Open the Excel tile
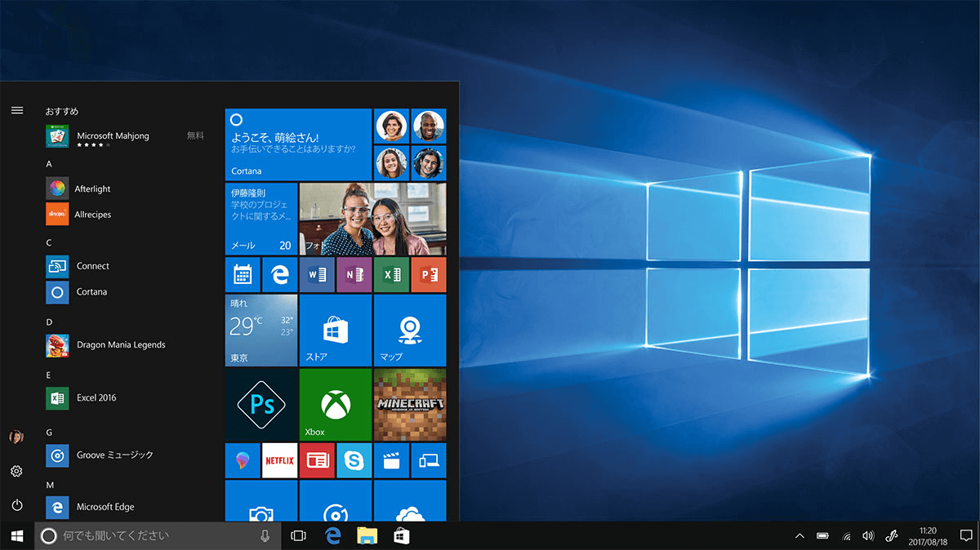 click(391, 275)
